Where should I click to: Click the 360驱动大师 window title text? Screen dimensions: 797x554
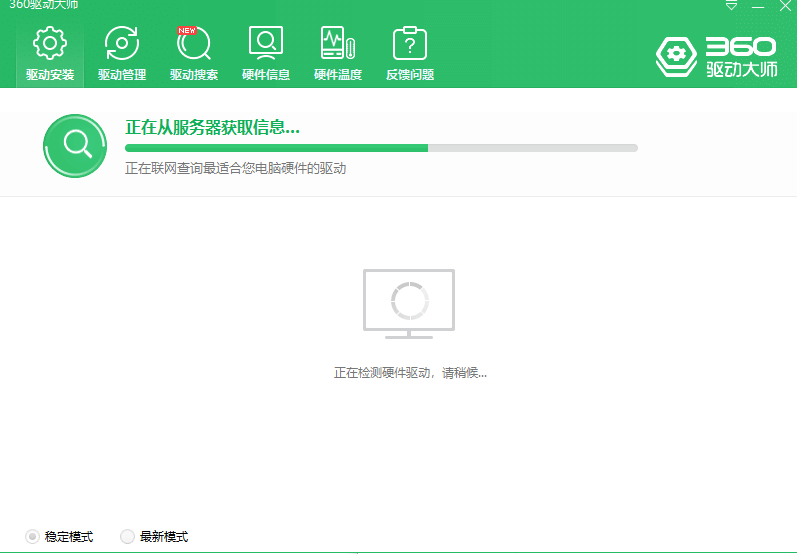(44, 5)
